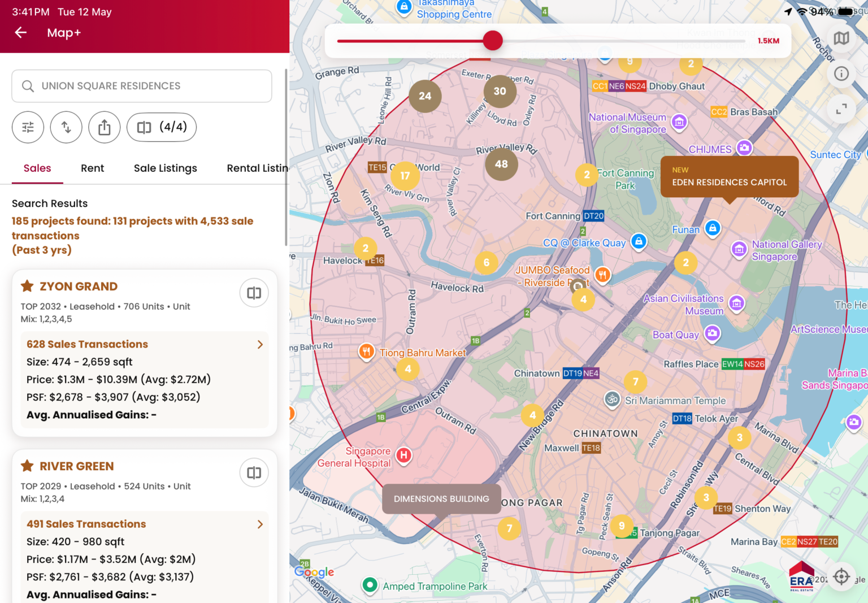
Task: Open the 48 projects map cluster
Action: tap(501, 164)
